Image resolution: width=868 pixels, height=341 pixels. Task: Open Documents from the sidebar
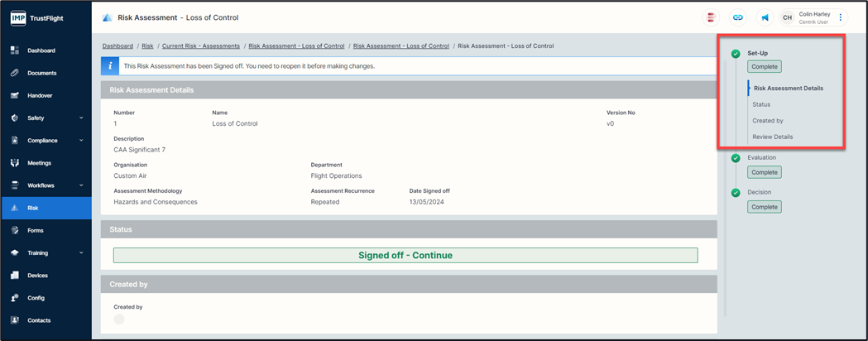[41, 73]
